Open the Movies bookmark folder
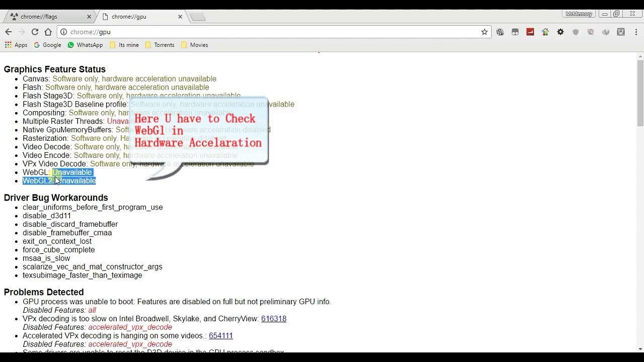 194,45
